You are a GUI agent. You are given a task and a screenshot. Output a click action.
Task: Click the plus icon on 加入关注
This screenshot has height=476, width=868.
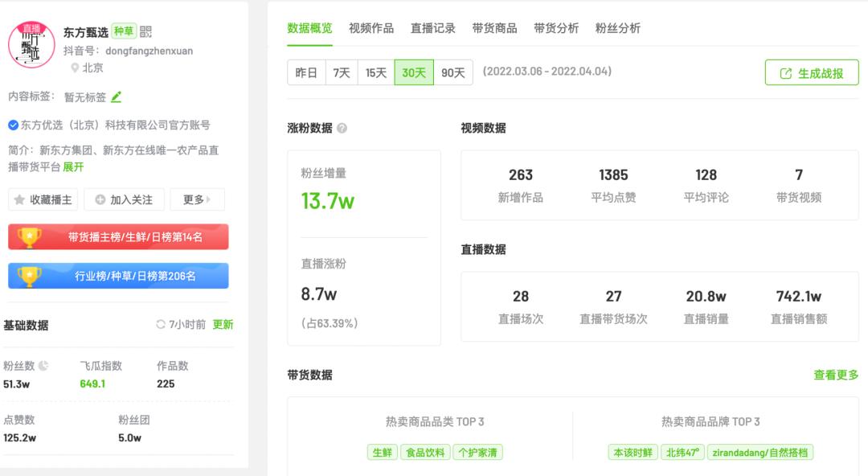click(x=100, y=199)
